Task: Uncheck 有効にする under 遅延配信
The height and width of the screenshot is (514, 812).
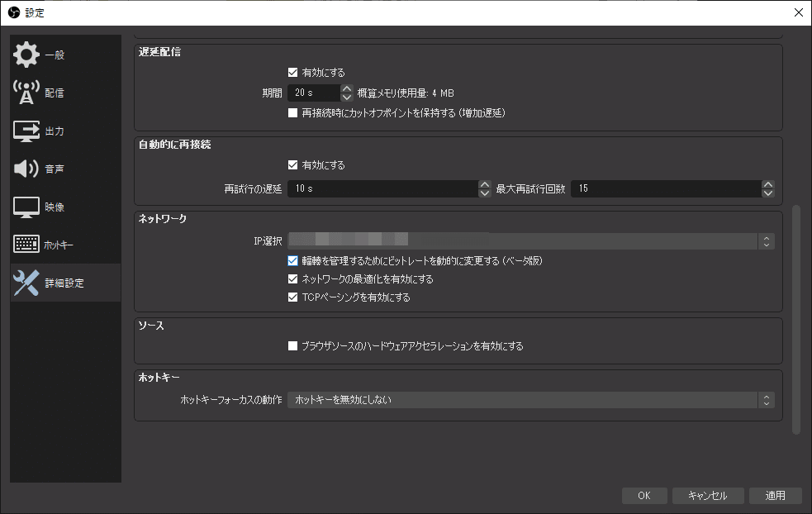Action: [292, 72]
